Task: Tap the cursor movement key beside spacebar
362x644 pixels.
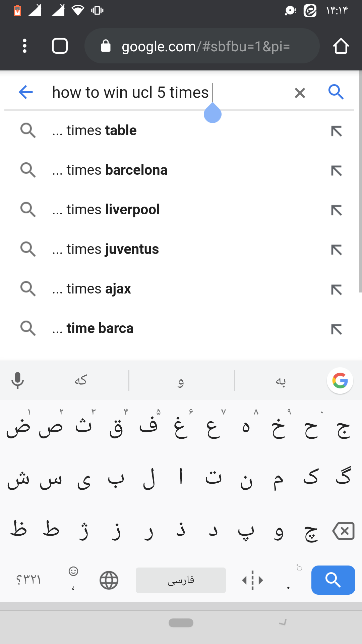Action: (x=253, y=580)
